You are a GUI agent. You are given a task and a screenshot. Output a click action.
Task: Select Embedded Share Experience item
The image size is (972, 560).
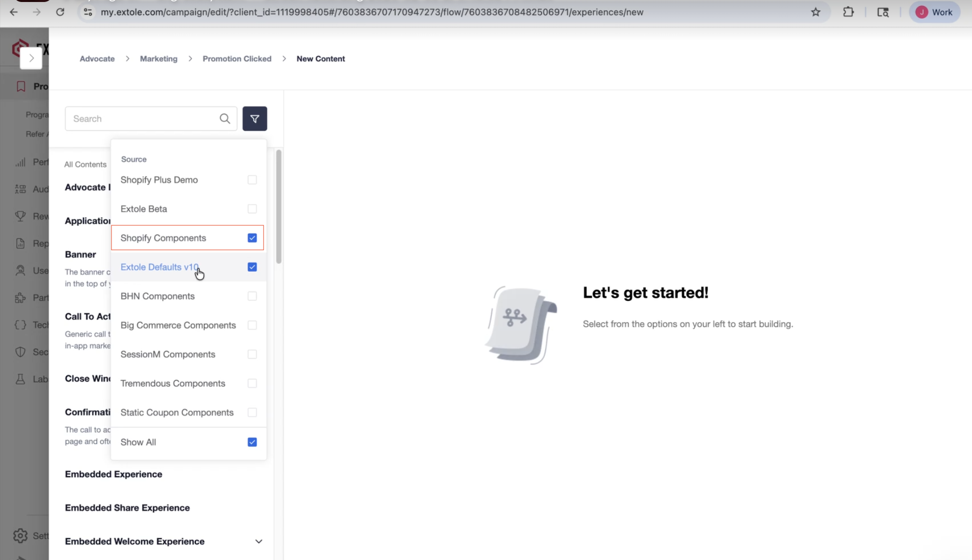(127, 508)
